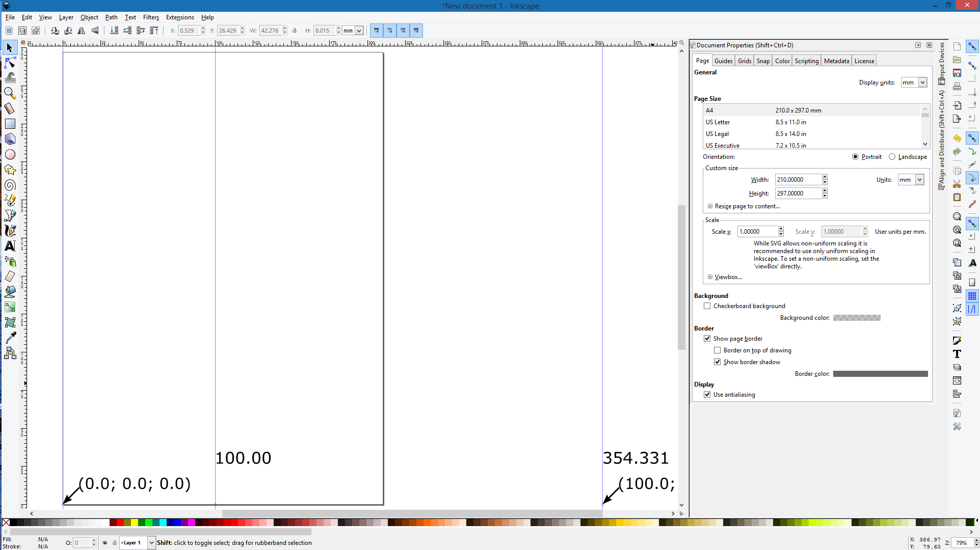The image size is (980, 550).
Task: Select A4 page size row
Action: click(813, 111)
